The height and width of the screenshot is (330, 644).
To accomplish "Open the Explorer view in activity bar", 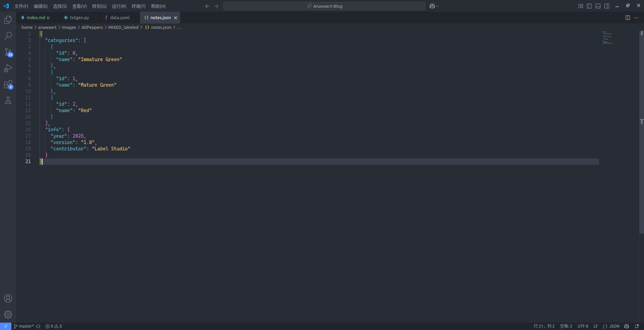I will (8, 20).
